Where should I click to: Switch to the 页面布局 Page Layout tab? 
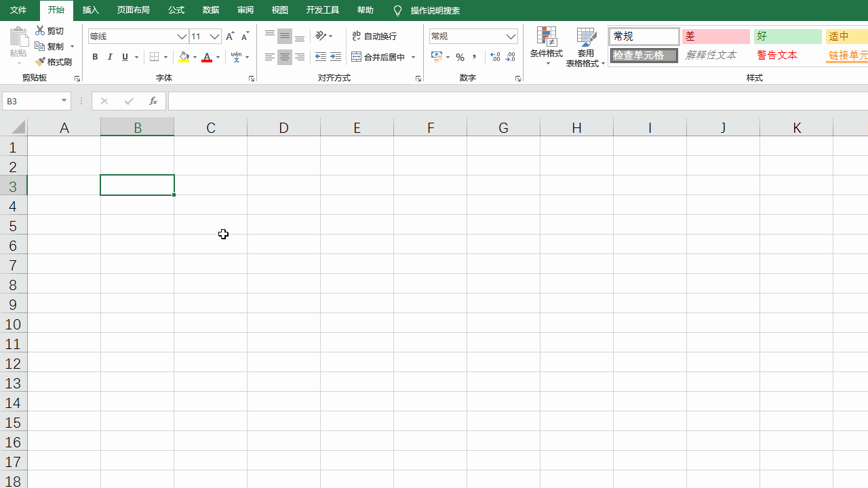(x=134, y=10)
